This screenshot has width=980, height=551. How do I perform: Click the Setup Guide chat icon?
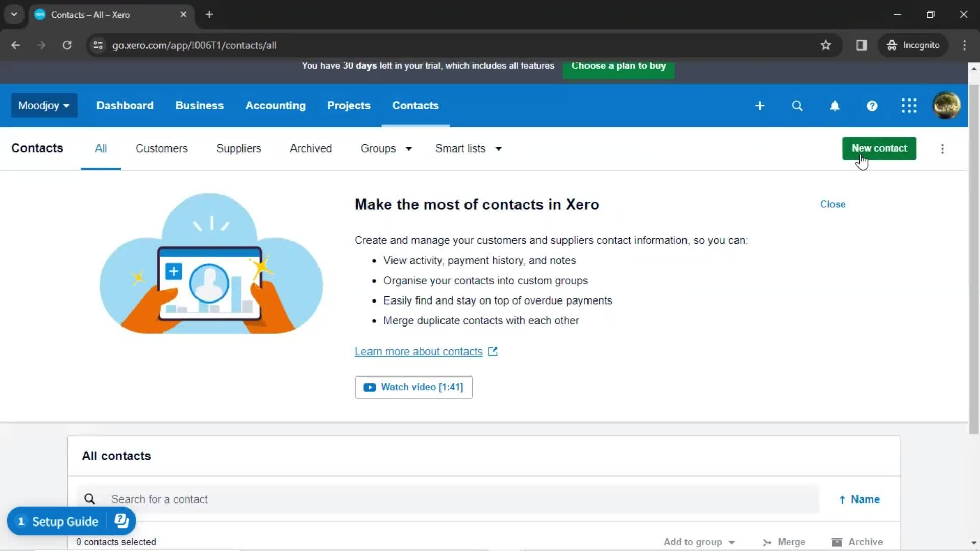pyautogui.click(x=121, y=521)
